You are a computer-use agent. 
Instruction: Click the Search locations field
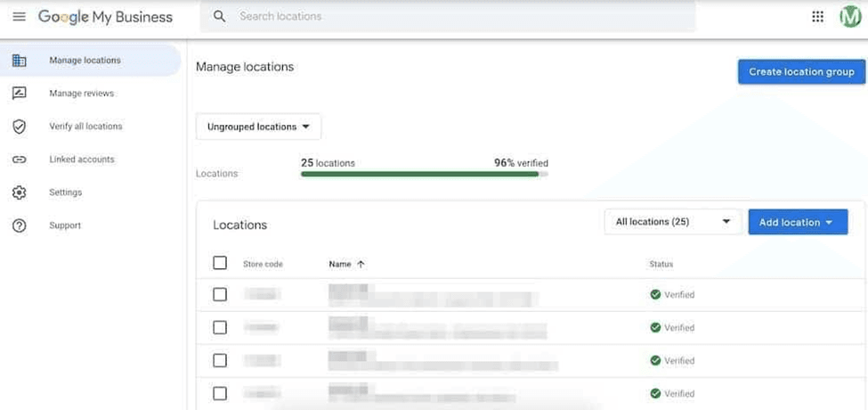pyautogui.click(x=445, y=17)
